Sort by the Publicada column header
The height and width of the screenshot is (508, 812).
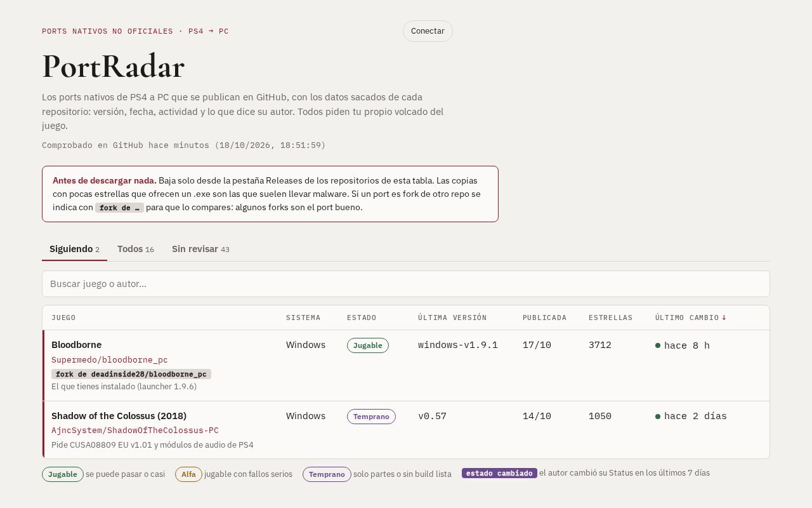pos(544,317)
